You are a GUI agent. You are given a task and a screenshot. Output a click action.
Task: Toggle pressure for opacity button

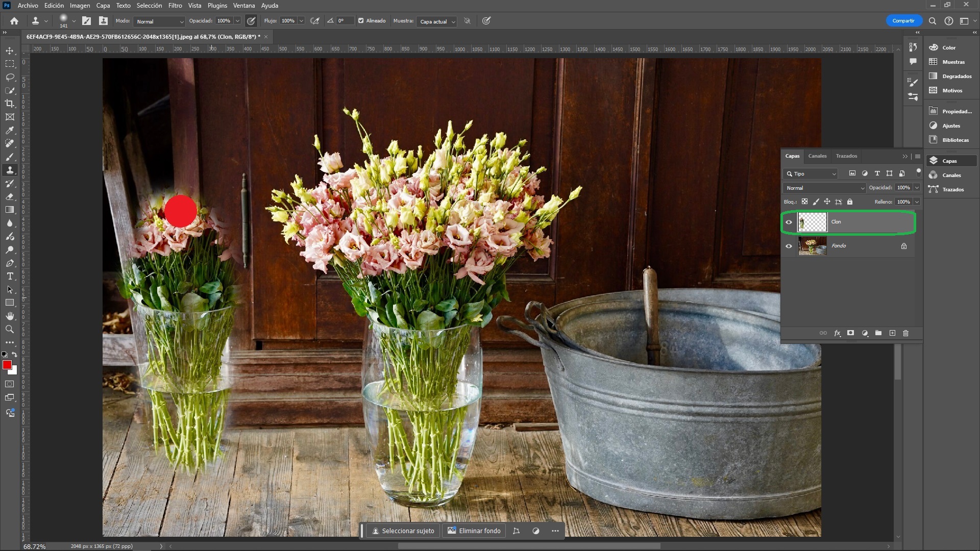point(251,21)
